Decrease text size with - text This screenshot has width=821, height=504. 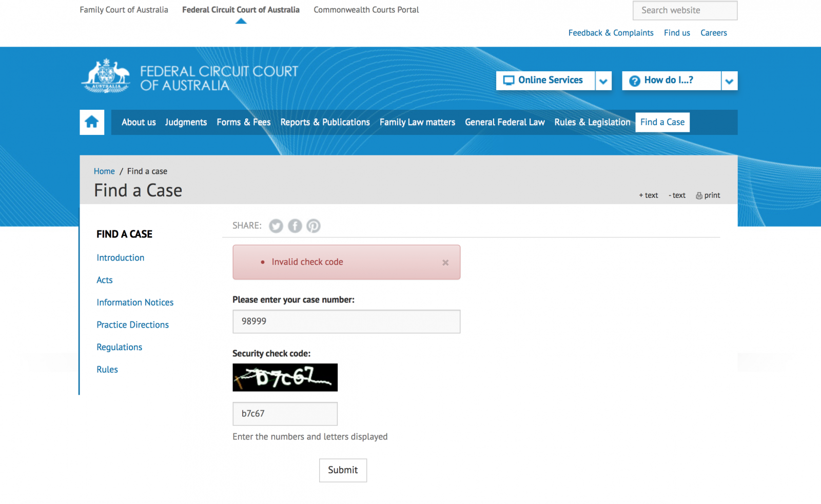click(x=677, y=195)
